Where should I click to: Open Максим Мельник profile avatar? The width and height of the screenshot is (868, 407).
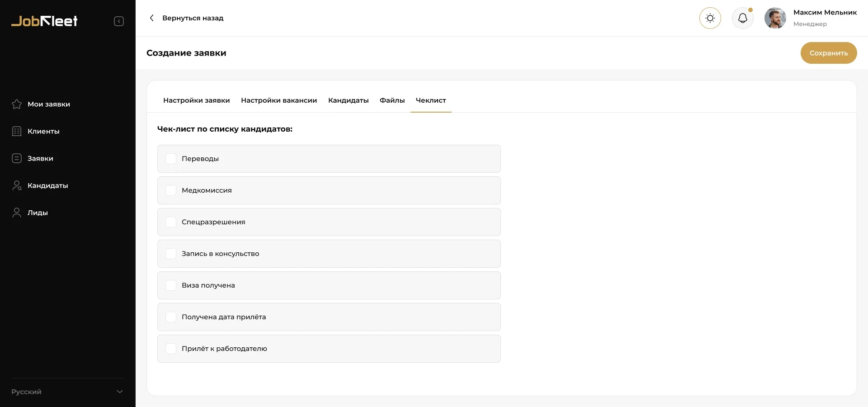click(775, 18)
